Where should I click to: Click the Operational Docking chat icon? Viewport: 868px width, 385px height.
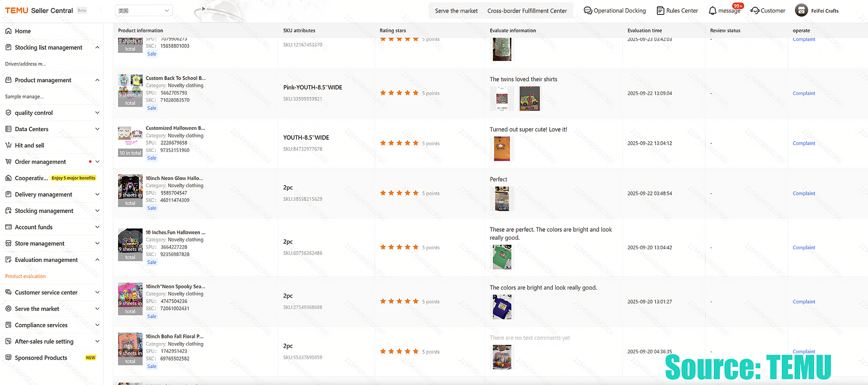pyautogui.click(x=588, y=11)
